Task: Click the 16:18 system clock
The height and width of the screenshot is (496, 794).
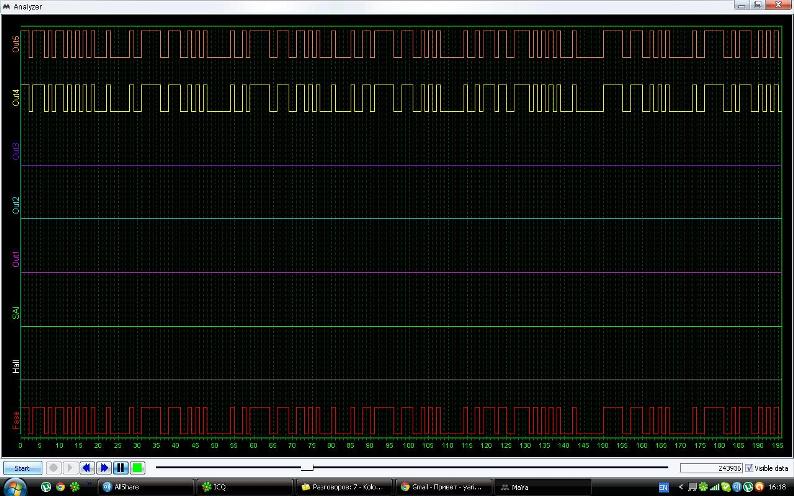Action: pos(777,487)
